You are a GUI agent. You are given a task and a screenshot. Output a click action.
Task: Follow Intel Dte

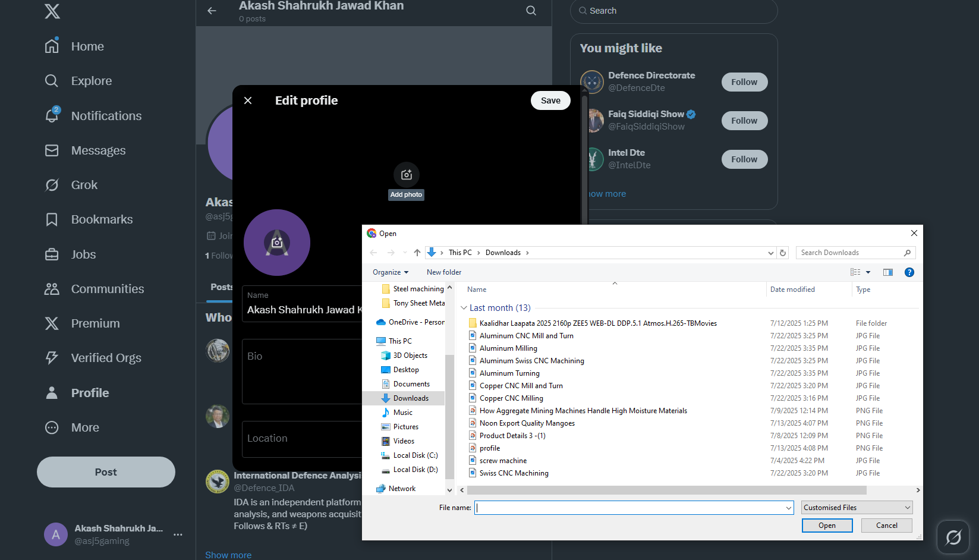coord(744,159)
